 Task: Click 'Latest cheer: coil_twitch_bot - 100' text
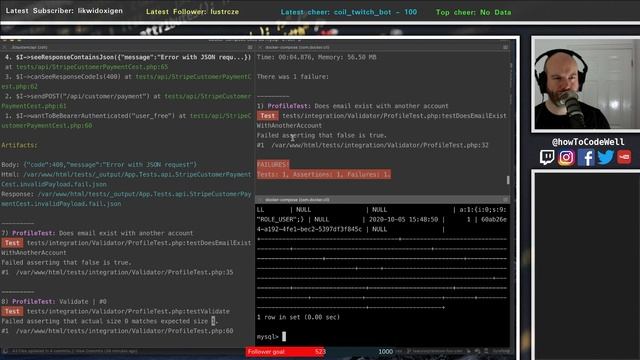349,12
